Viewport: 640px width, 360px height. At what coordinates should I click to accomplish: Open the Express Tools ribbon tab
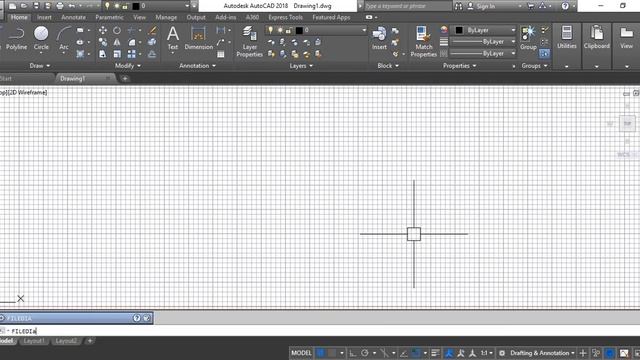pos(285,18)
